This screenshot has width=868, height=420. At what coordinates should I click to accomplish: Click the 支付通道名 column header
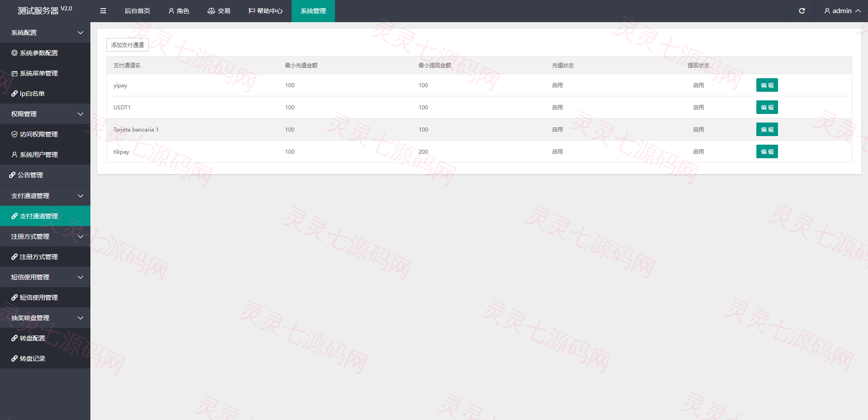[x=127, y=66]
